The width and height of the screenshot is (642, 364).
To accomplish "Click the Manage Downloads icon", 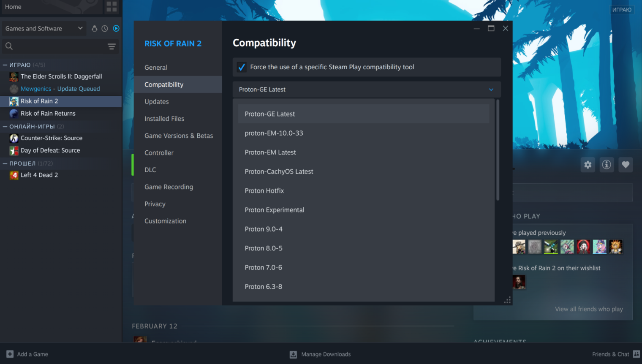I will click(x=293, y=354).
